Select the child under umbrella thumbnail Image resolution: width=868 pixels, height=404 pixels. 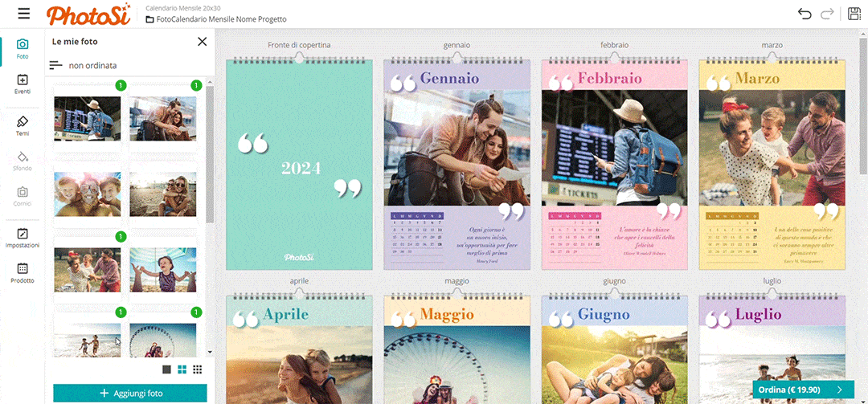(162, 270)
